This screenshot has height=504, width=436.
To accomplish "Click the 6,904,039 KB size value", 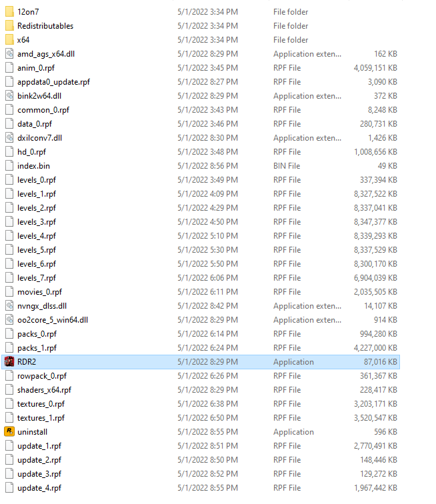I will click(x=375, y=278).
